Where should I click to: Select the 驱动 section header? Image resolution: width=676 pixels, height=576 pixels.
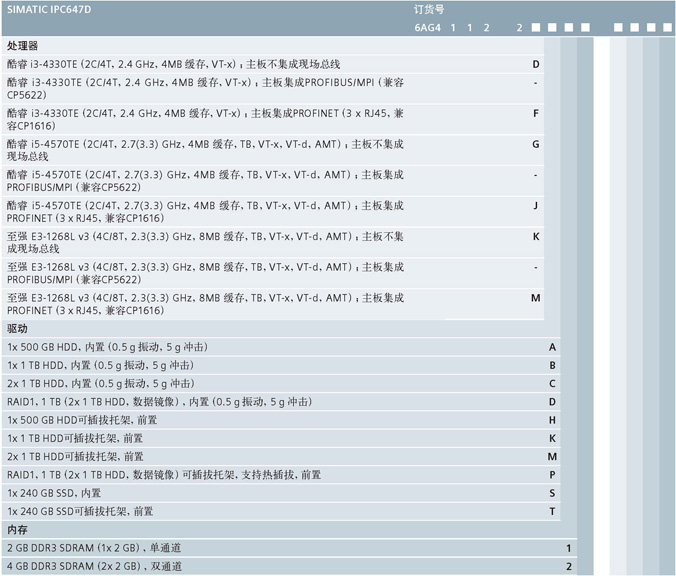[17, 329]
